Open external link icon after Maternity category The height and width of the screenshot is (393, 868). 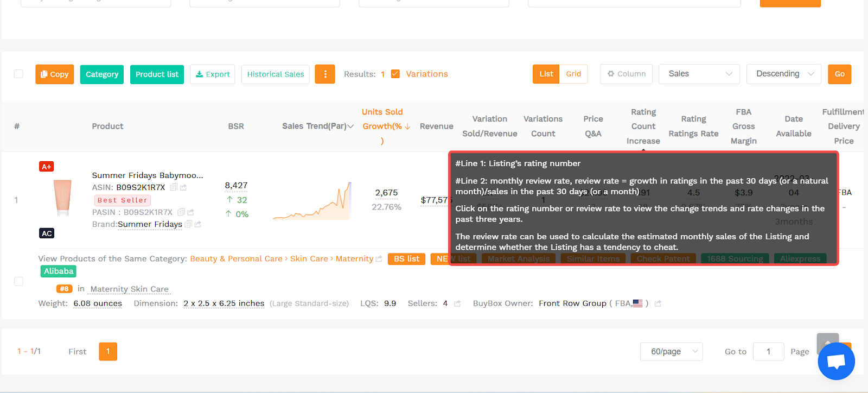(x=379, y=259)
